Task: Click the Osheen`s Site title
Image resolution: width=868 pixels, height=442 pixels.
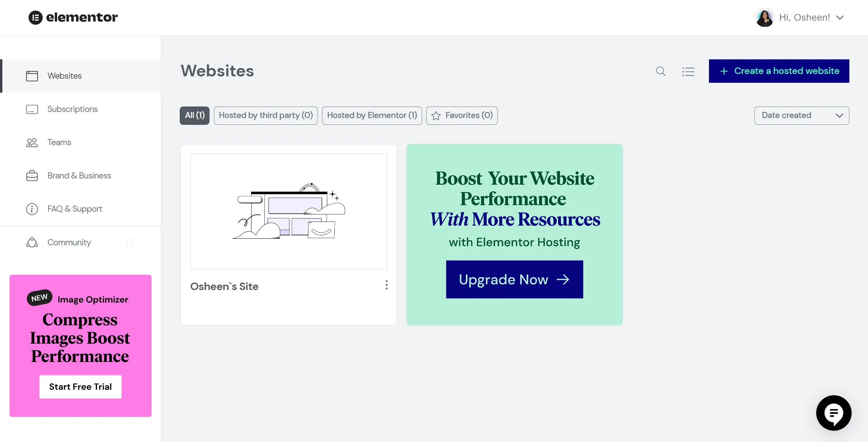Action: pos(224,286)
